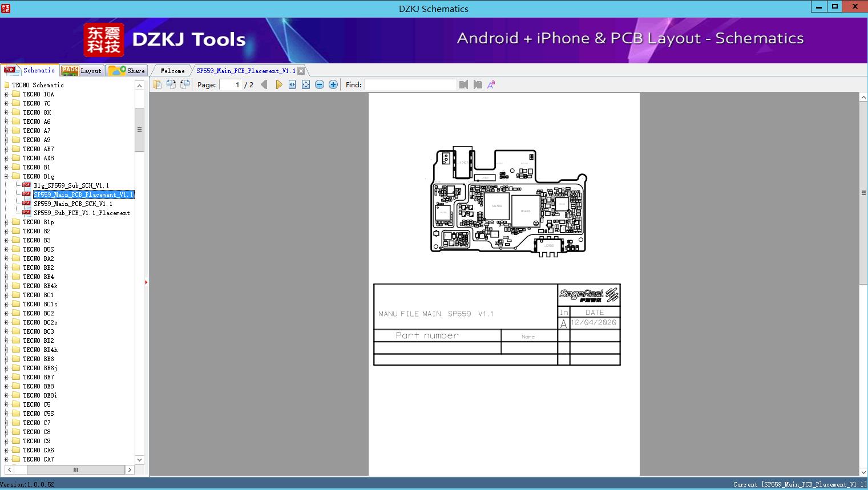Expand the TECNO 8H folder
868x490 pixels.
(6, 112)
